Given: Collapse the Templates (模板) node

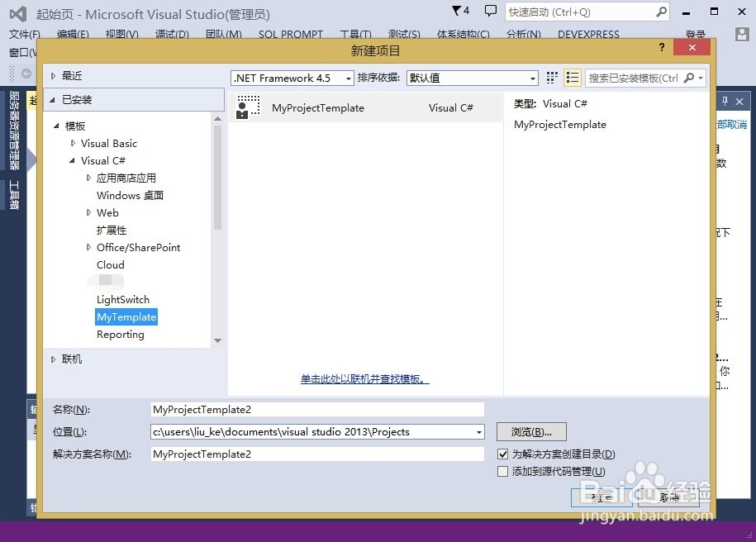Looking at the screenshot, I should 56,126.
